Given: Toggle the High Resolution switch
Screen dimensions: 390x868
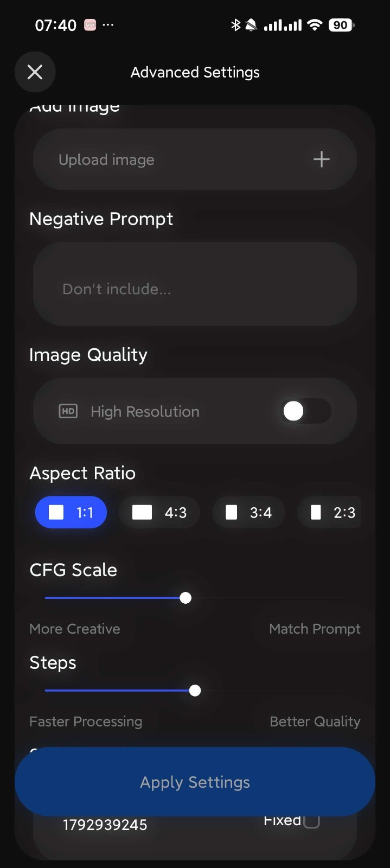Looking at the screenshot, I should tap(306, 411).
